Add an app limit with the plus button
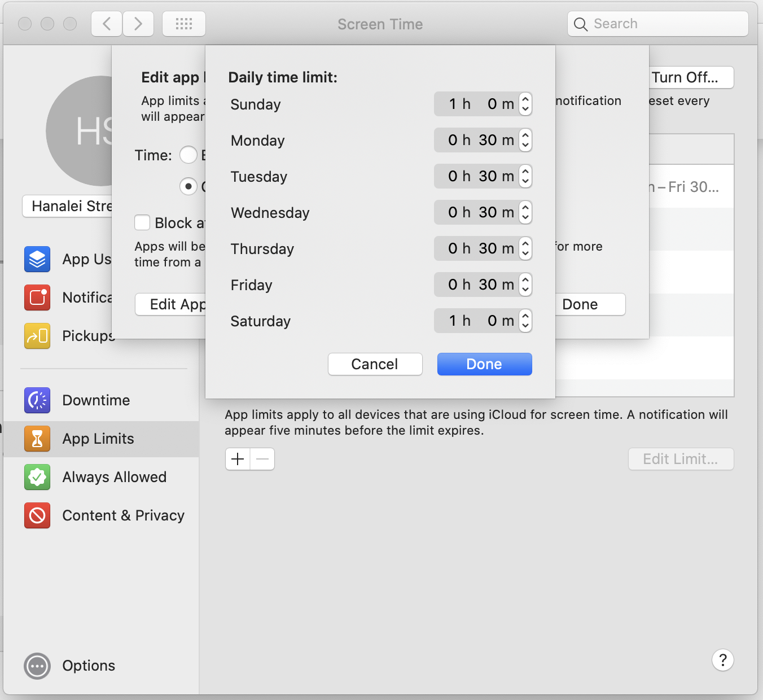 coord(238,459)
